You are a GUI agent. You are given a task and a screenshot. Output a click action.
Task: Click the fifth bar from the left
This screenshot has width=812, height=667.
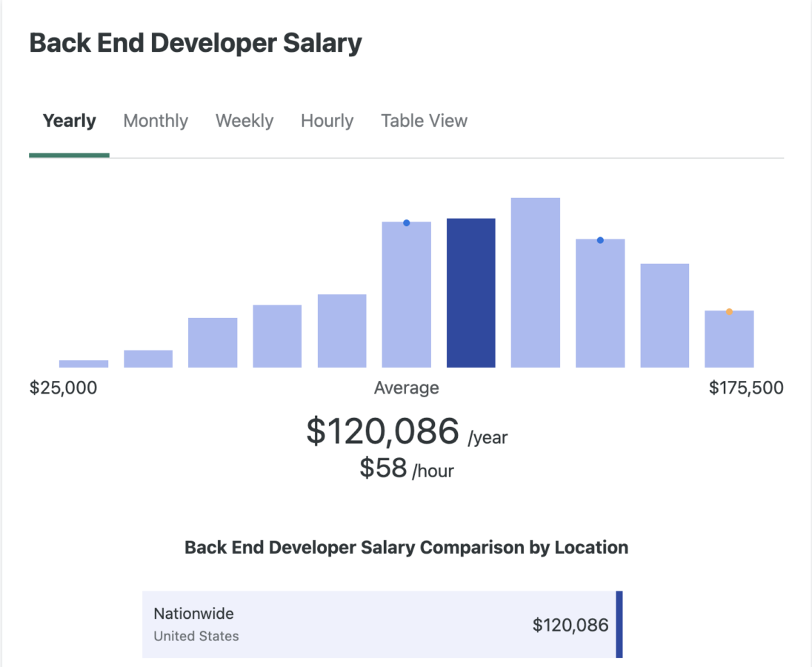click(342, 331)
